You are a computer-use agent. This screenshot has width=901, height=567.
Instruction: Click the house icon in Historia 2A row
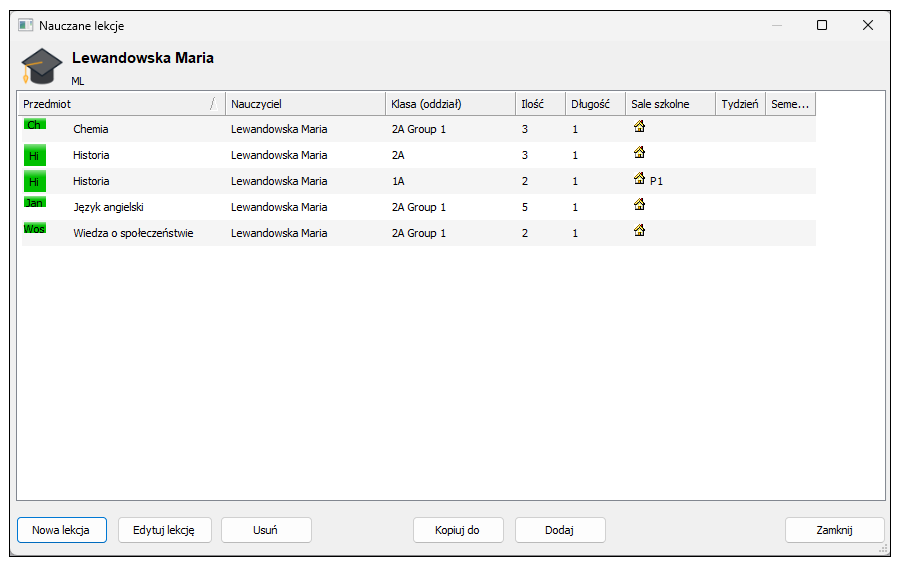point(639,152)
